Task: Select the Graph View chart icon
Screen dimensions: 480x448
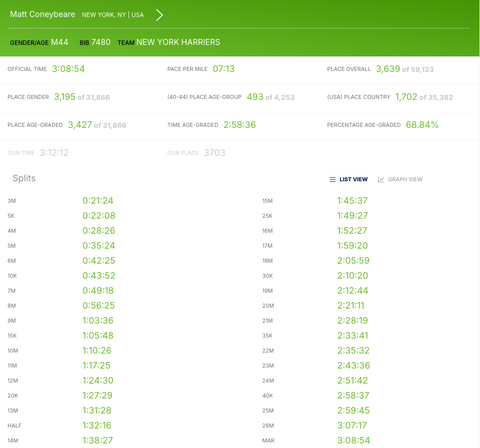Action: pos(381,179)
